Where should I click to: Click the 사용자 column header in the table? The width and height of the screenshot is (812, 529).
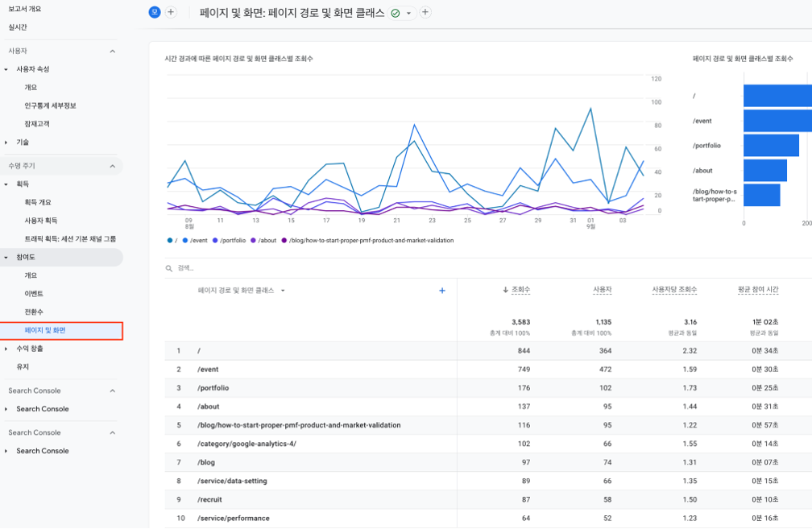coord(602,290)
